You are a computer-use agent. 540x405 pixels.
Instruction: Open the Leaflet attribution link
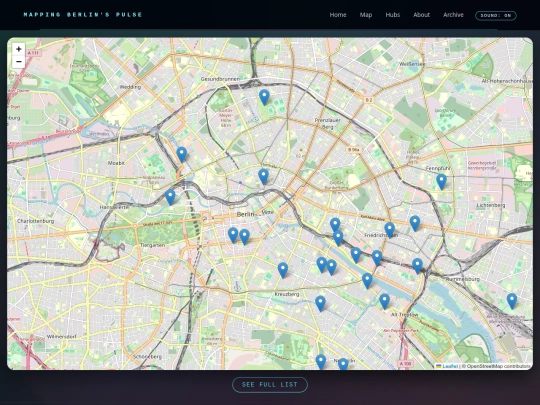tap(450, 366)
